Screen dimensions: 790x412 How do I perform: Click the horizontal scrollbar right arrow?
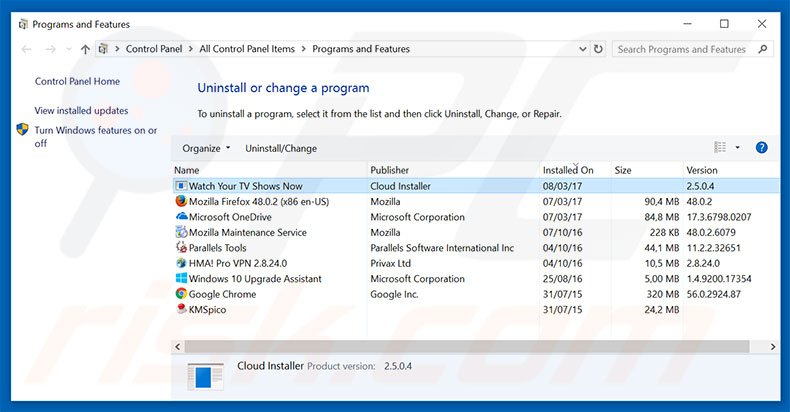(773, 347)
